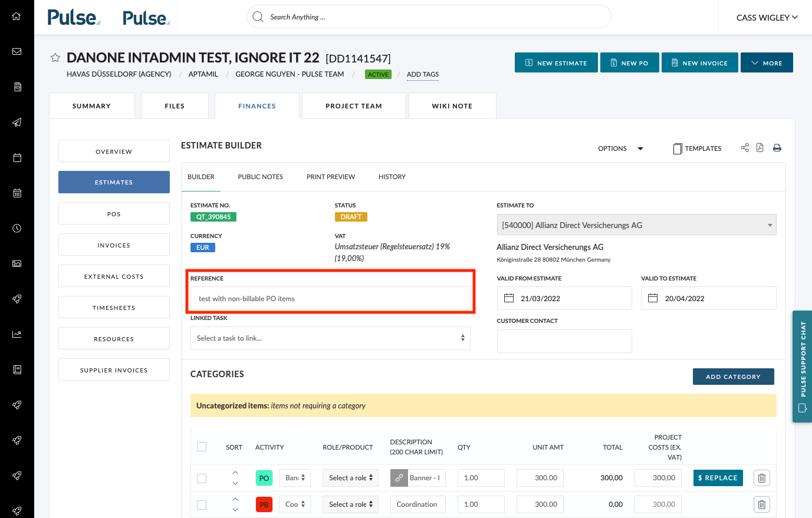Open POs in finance side menu
812x518 pixels.
(x=114, y=213)
